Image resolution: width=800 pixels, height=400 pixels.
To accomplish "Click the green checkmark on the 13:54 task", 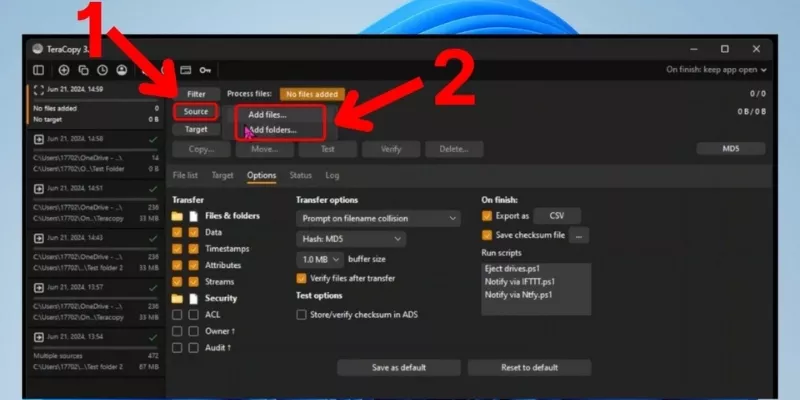I will tap(153, 337).
